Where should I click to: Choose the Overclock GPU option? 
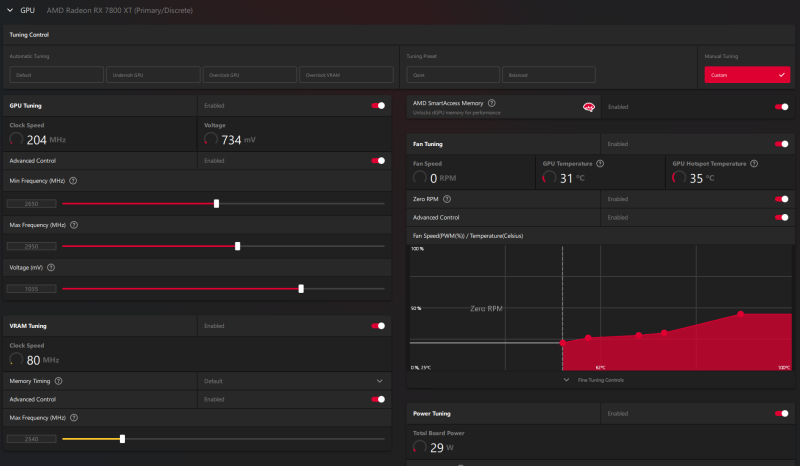(249, 75)
